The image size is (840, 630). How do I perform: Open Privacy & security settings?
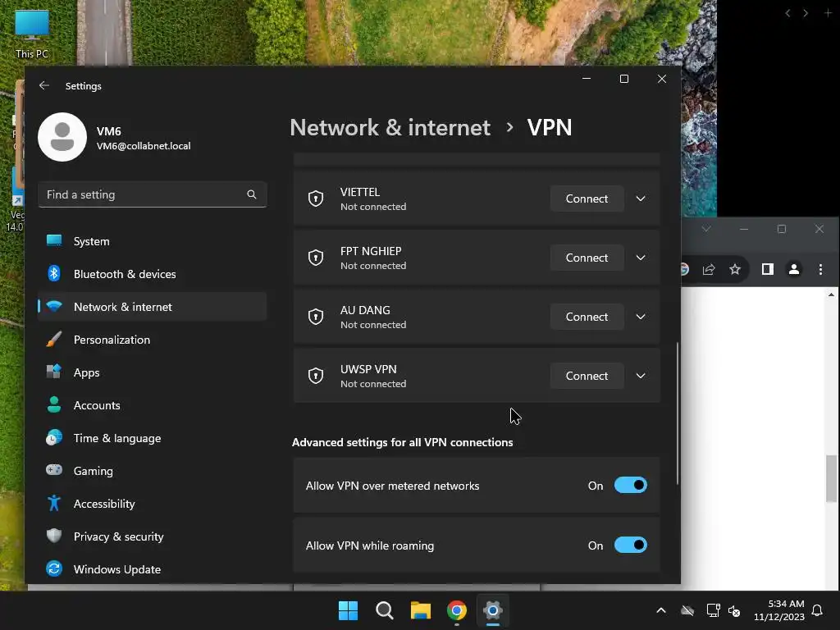(152, 536)
